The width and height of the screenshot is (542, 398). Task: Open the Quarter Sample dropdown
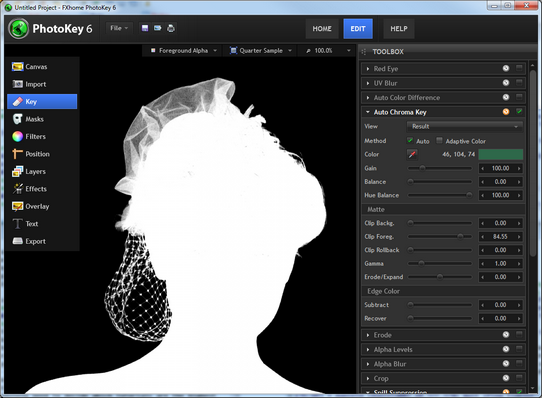click(x=261, y=50)
